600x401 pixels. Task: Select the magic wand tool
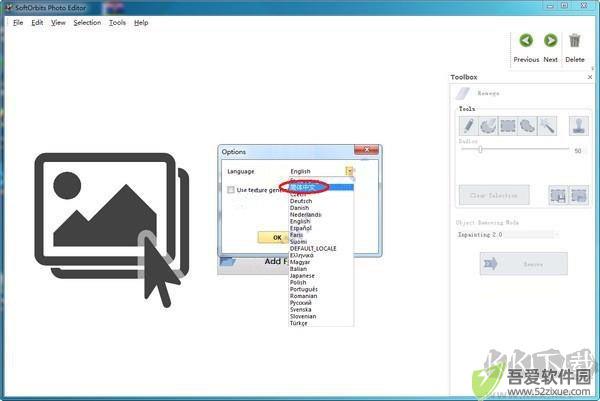(x=547, y=126)
